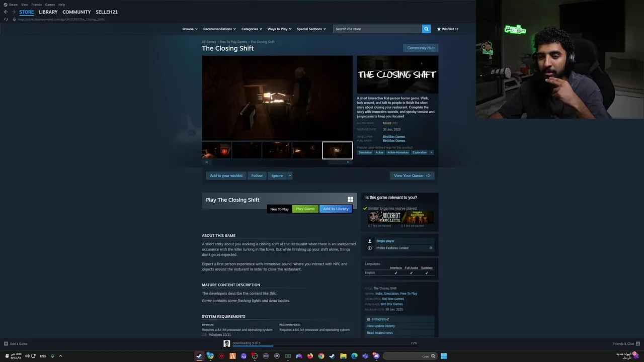Select the highlighted last screenshot thumbnail
Image resolution: width=644 pixels, height=362 pixels.
point(338,150)
